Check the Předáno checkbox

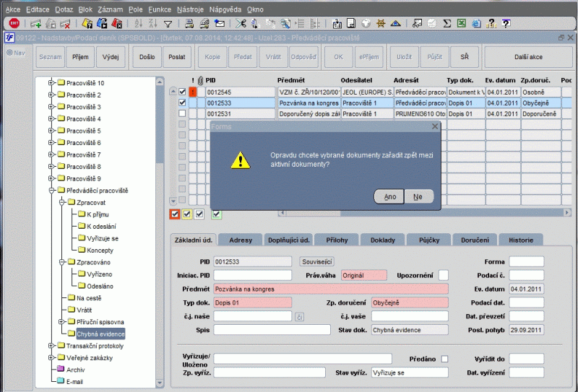[445, 359]
